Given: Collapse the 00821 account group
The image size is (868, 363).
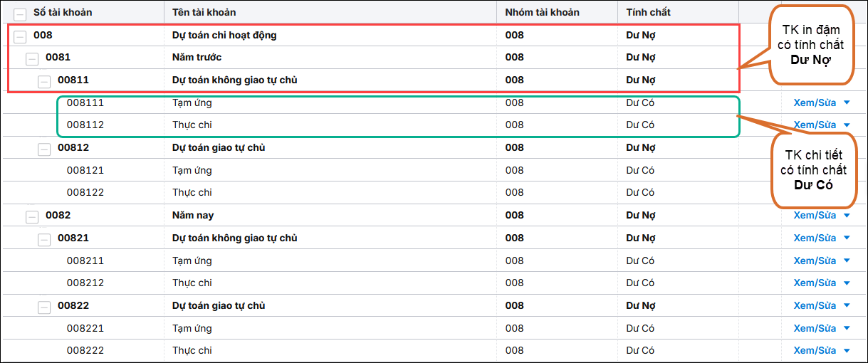Looking at the screenshot, I should (44, 239).
